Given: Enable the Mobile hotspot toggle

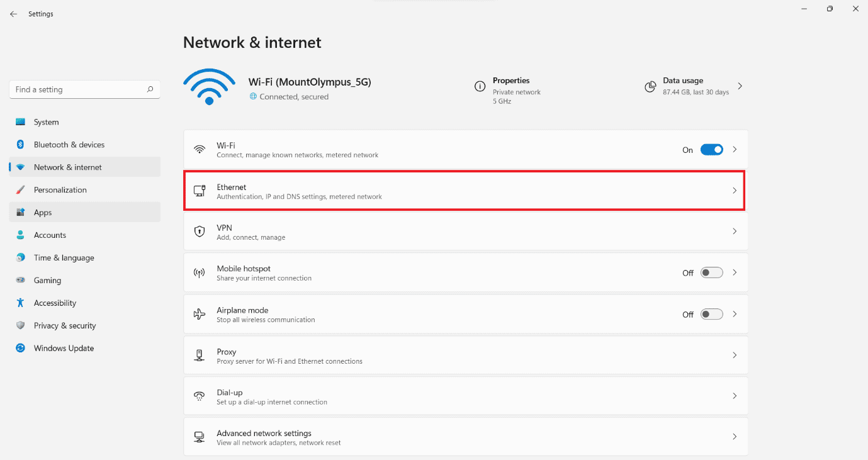Looking at the screenshot, I should 712,272.
